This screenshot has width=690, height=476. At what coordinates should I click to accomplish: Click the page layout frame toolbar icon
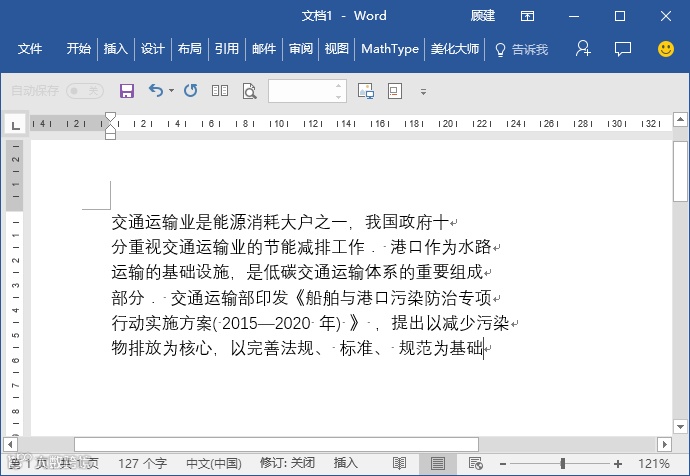[x=395, y=91]
